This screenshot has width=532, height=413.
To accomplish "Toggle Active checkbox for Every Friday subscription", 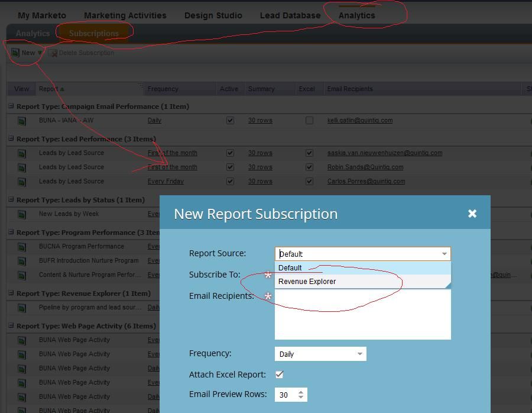I will click(x=230, y=182).
